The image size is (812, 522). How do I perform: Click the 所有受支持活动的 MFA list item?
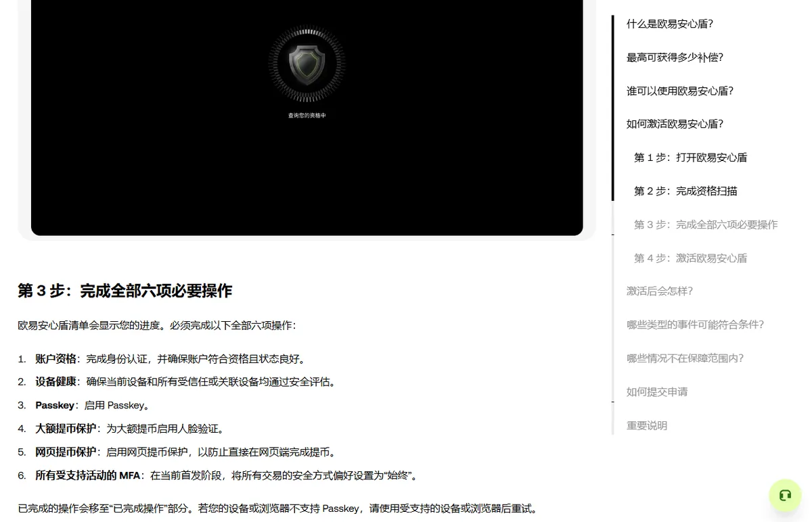point(228,476)
